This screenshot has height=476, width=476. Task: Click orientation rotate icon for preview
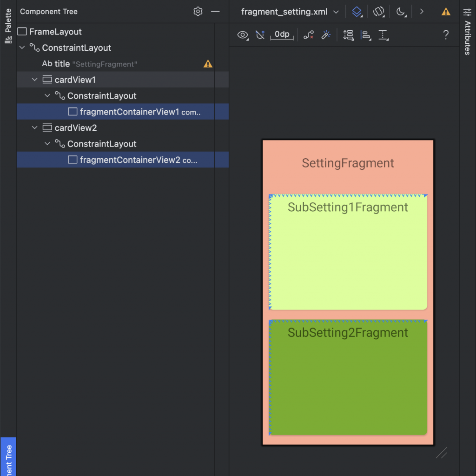coord(379,12)
